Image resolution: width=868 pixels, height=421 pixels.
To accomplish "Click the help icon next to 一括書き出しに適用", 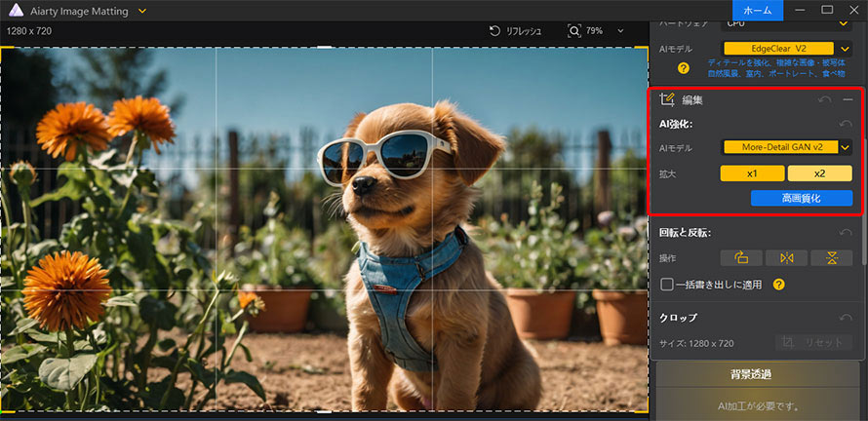I will click(779, 285).
